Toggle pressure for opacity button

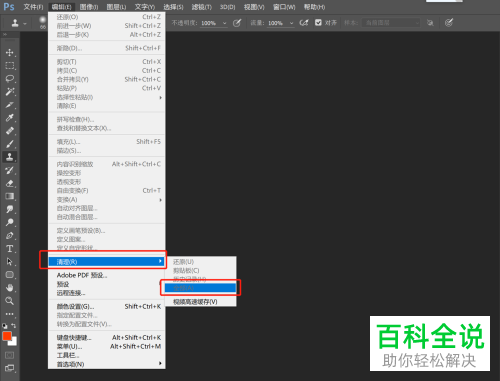237,23
